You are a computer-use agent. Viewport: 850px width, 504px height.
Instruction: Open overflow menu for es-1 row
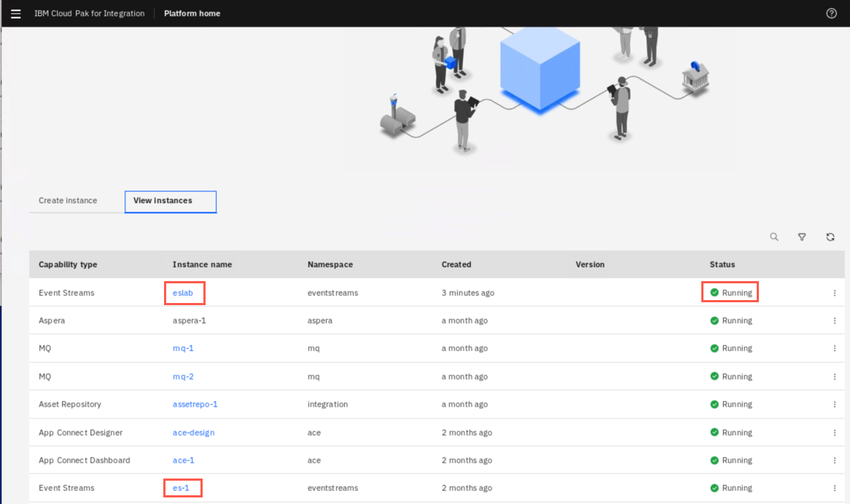point(834,488)
